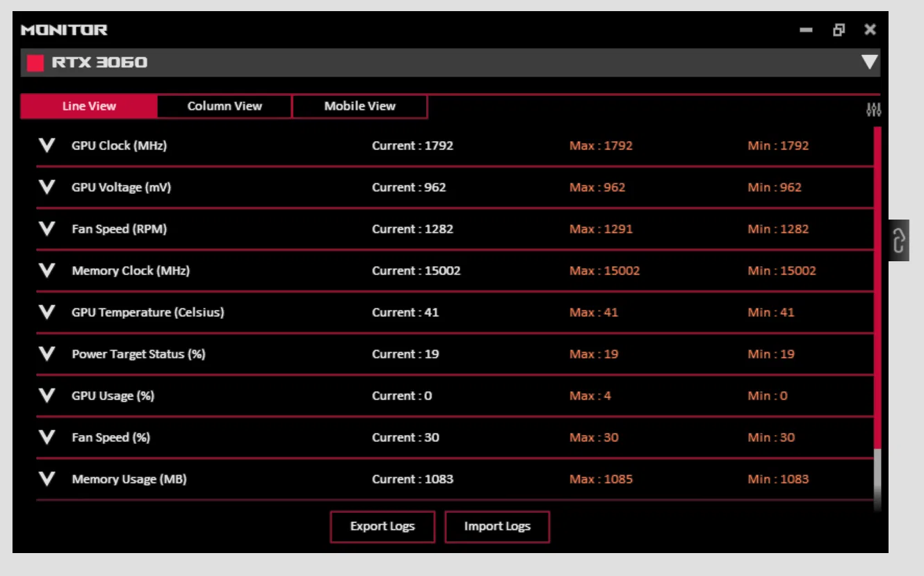Click the 'Min : 19' power target value
The width and height of the screenshot is (924, 576).
771,354
